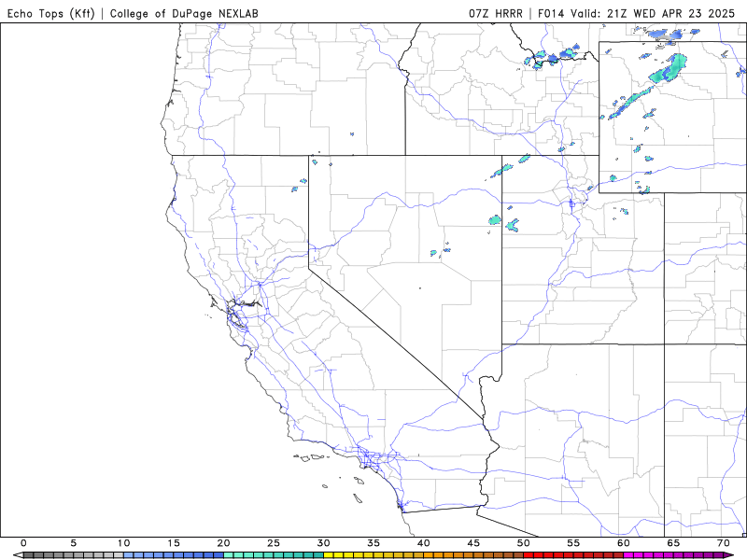Click the color scale label '25'
The width and height of the screenshot is (747, 560).
click(274, 543)
